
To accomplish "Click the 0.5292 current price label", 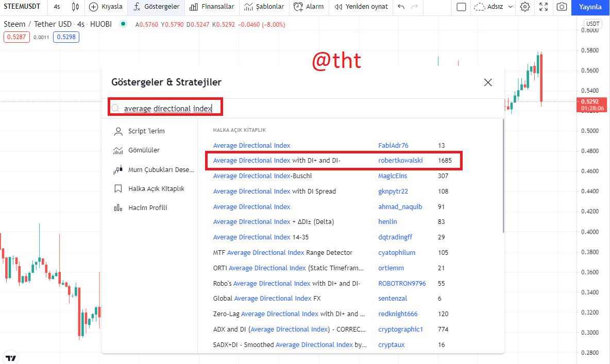I will point(592,105).
